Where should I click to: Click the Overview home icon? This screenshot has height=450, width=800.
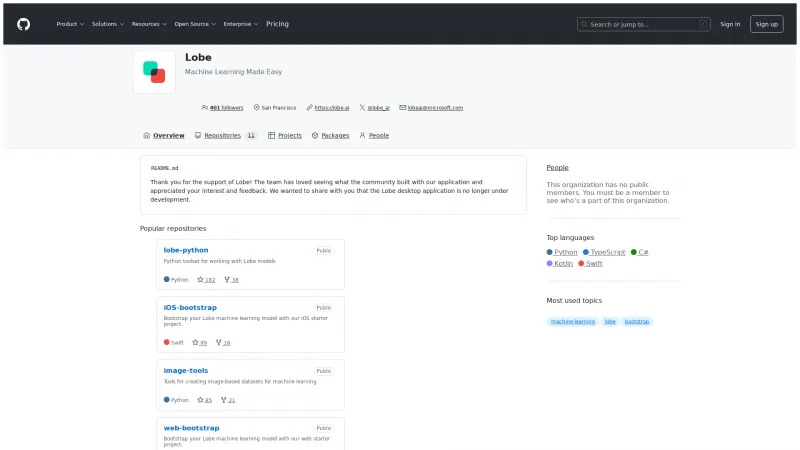point(147,135)
